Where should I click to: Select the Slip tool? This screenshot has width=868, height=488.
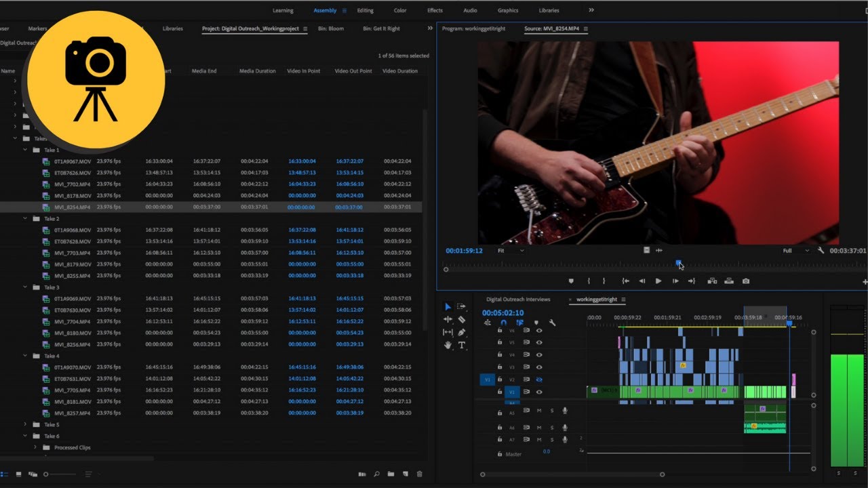[448, 332]
